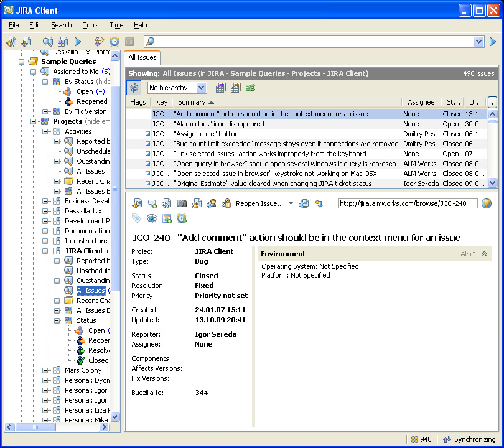Screen dimensions: 504x448
Task: Click the blue down arrow icon near the URL
Action: [x=319, y=203]
